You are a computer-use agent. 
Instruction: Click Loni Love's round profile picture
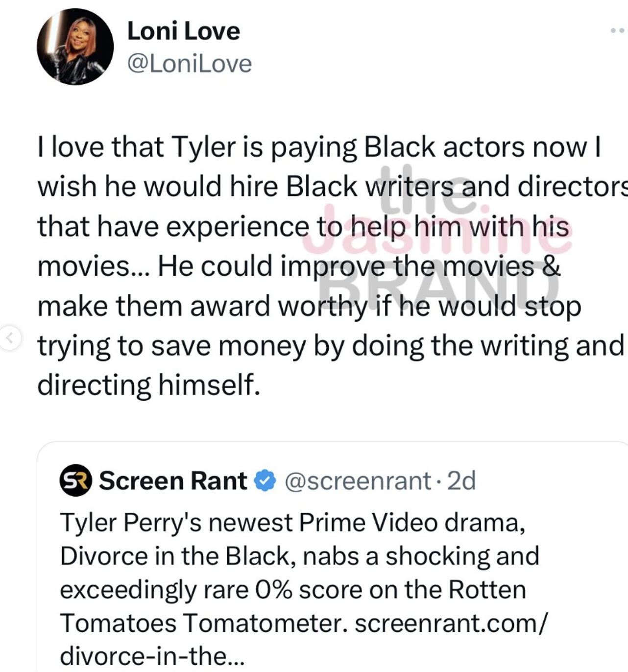click(75, 47)
